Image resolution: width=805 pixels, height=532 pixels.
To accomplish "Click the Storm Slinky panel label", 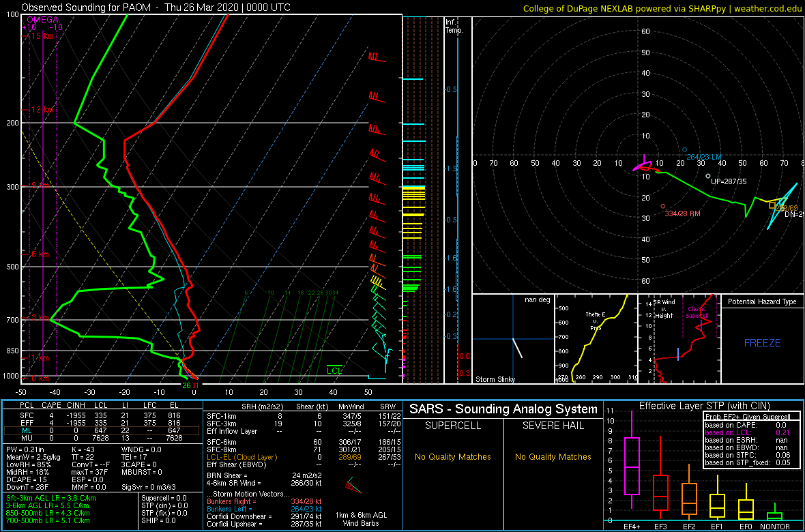I will (495, 379).
